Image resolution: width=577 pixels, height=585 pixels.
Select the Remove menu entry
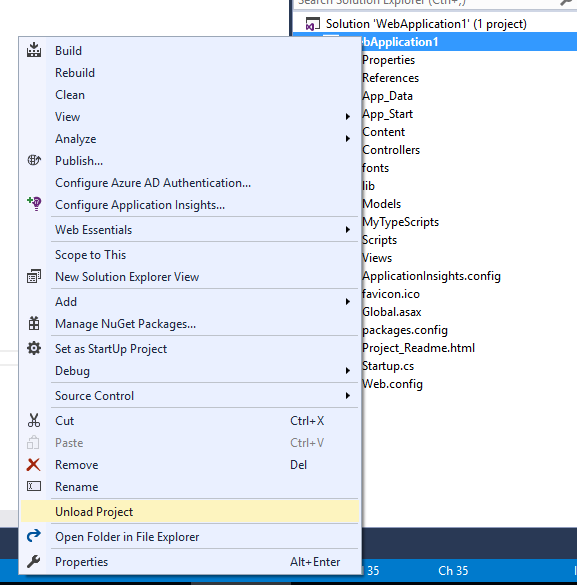click(190, 464)
